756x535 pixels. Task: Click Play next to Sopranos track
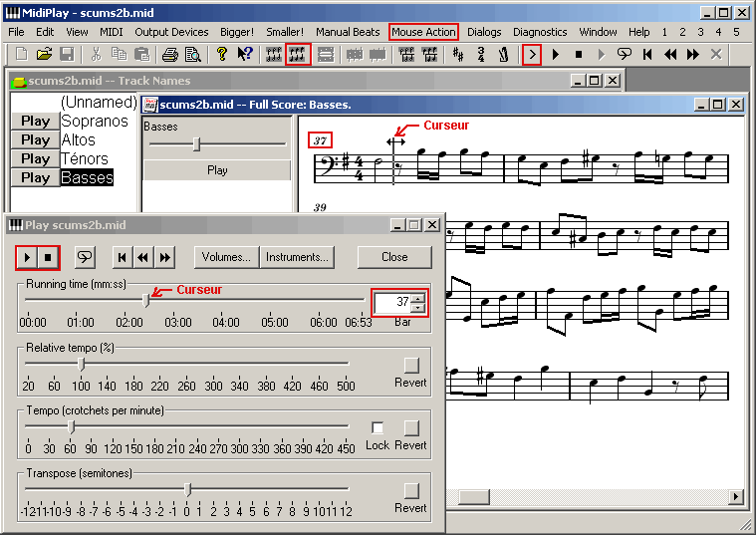point(35,121)
